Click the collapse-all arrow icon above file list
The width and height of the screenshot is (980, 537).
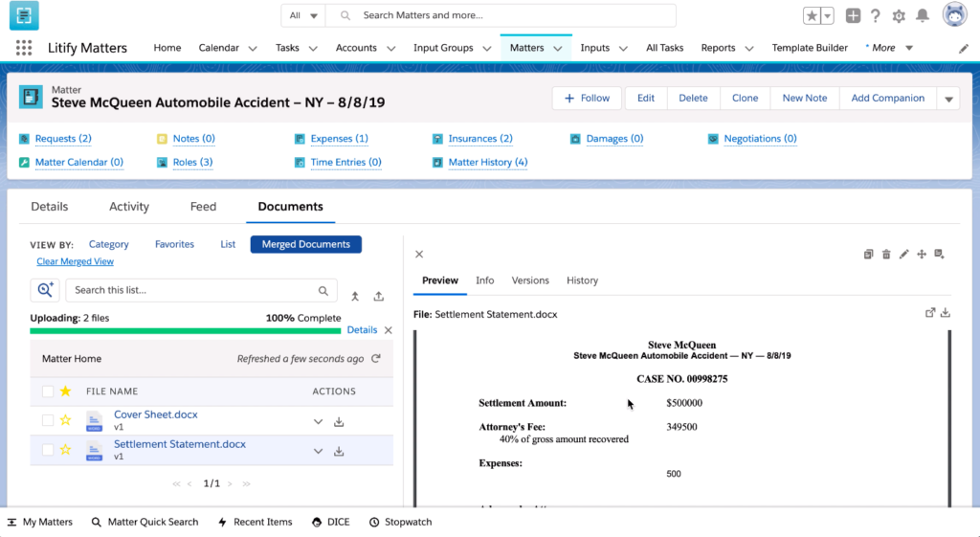tap(355, 297)
